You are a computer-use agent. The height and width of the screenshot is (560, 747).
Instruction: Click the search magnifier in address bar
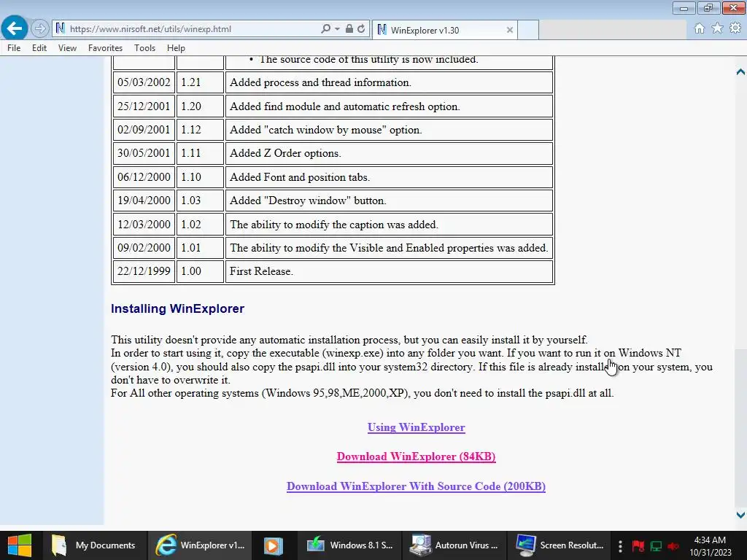tap(326, 28)
